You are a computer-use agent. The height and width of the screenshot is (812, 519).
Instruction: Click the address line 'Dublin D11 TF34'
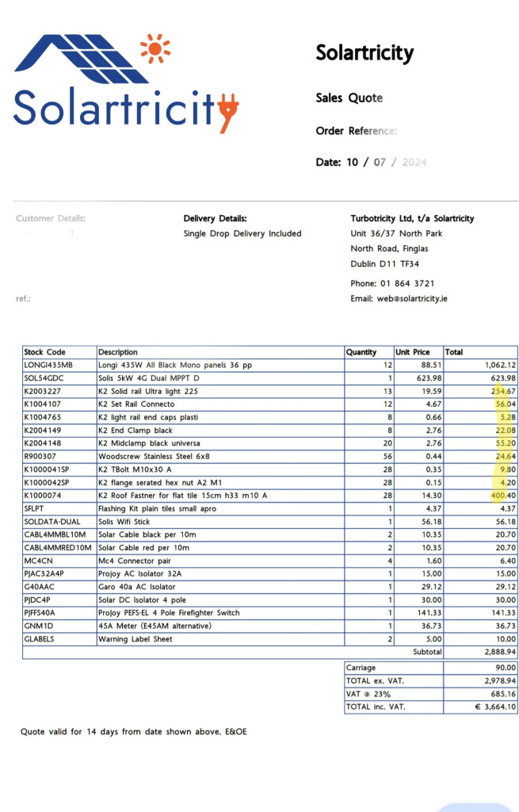tap(384, 264)
